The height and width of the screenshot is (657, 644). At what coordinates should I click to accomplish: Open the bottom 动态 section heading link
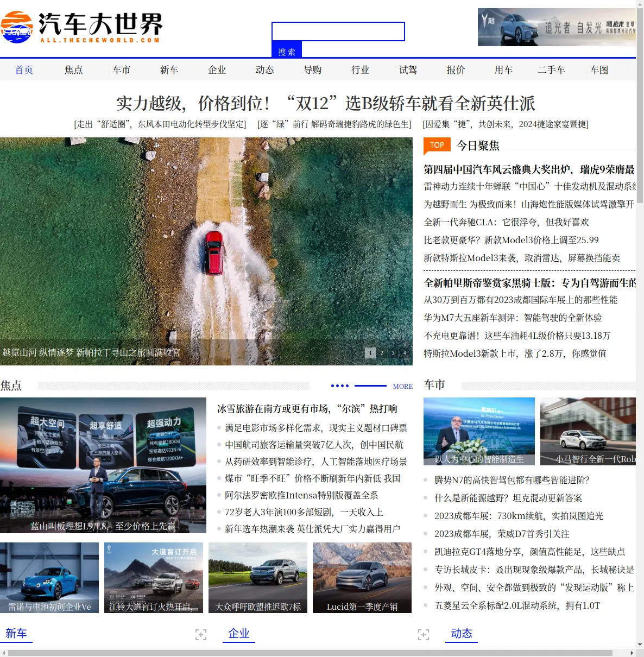(x=462, y=634)
